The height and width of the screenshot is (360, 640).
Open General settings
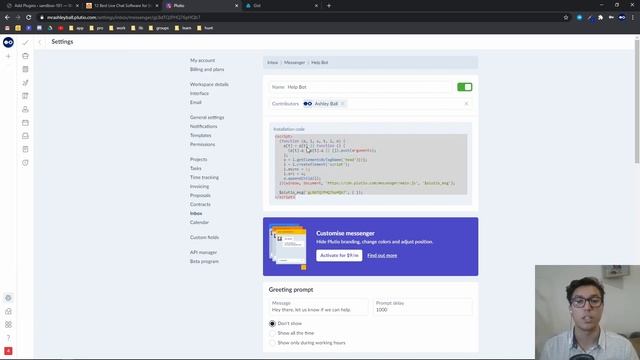[207, 118]
